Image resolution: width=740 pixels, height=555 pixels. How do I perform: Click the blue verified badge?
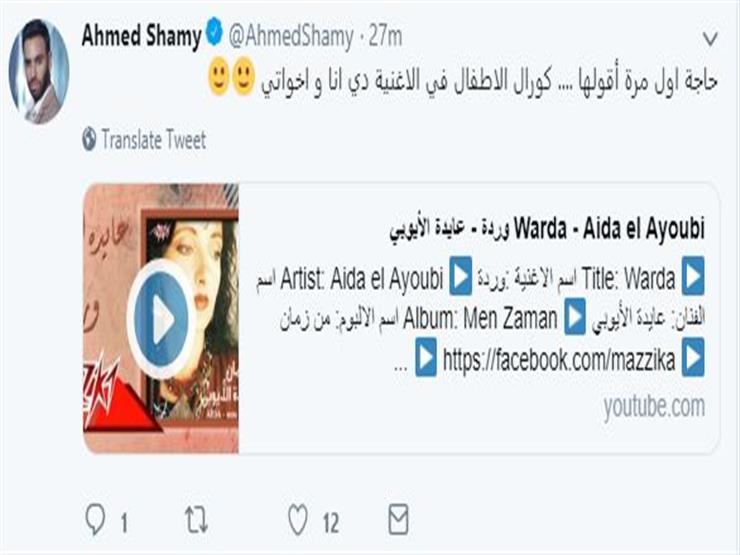point(215,32)
